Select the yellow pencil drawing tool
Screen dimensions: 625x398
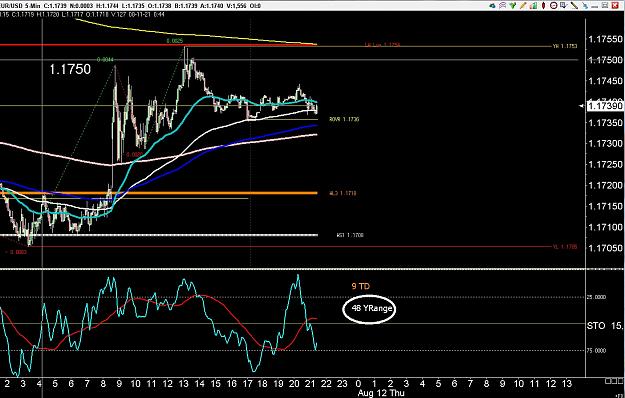(523, 6)
